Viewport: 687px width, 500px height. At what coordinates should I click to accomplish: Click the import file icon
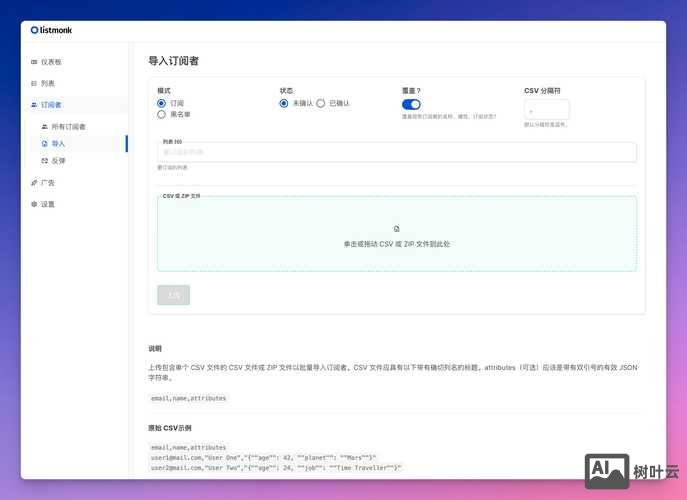point(45,144)
